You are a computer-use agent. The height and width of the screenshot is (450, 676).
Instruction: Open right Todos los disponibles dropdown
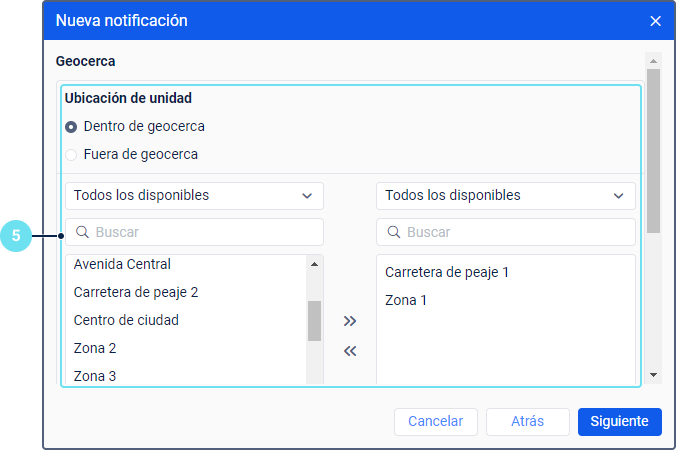click(x=505, y=196)
